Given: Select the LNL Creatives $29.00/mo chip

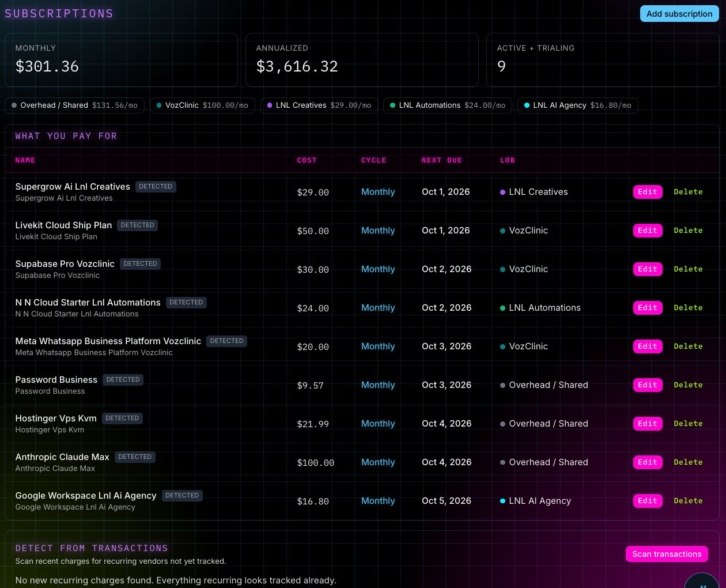Looking at the screenshot, I should [x=319, y=105].
